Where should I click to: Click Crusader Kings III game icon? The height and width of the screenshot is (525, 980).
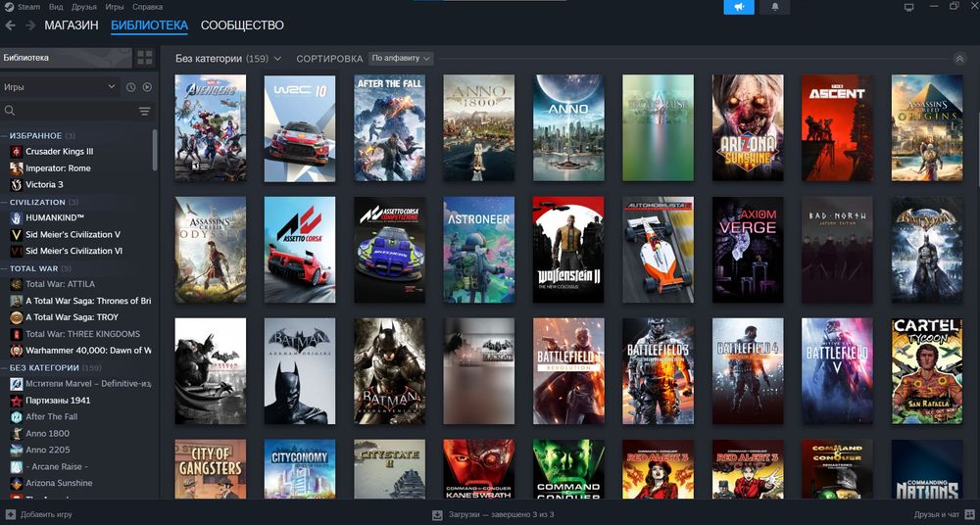click(x=17, y=151)
